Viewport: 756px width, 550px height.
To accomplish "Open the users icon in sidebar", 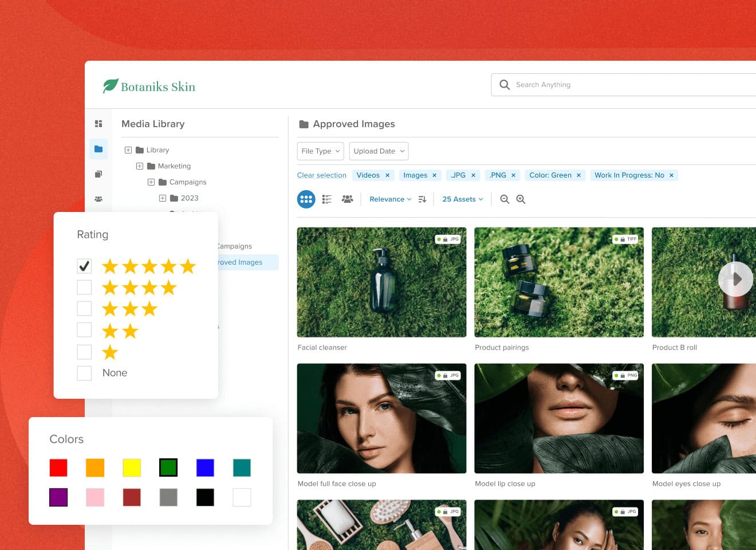I will [x=99, y=199].
